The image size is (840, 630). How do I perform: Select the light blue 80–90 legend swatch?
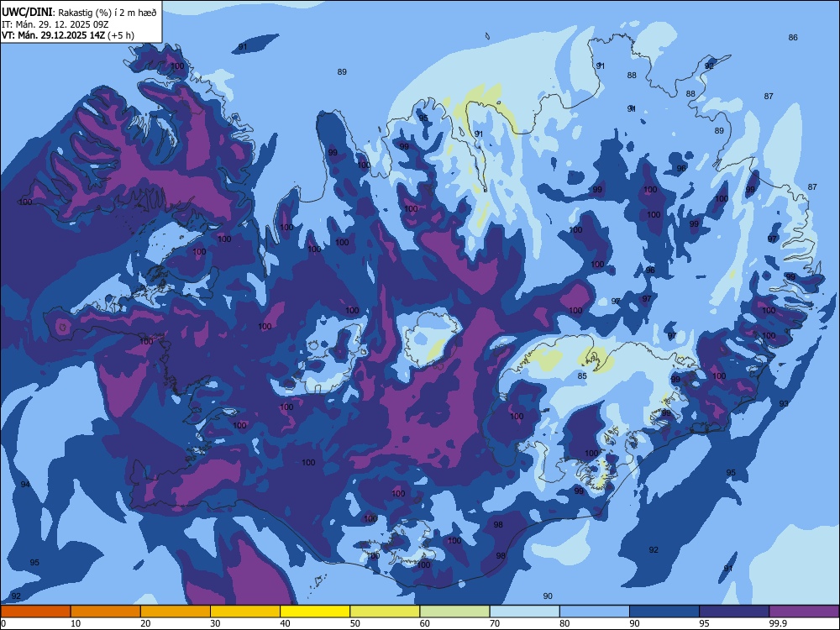point(595,612)
